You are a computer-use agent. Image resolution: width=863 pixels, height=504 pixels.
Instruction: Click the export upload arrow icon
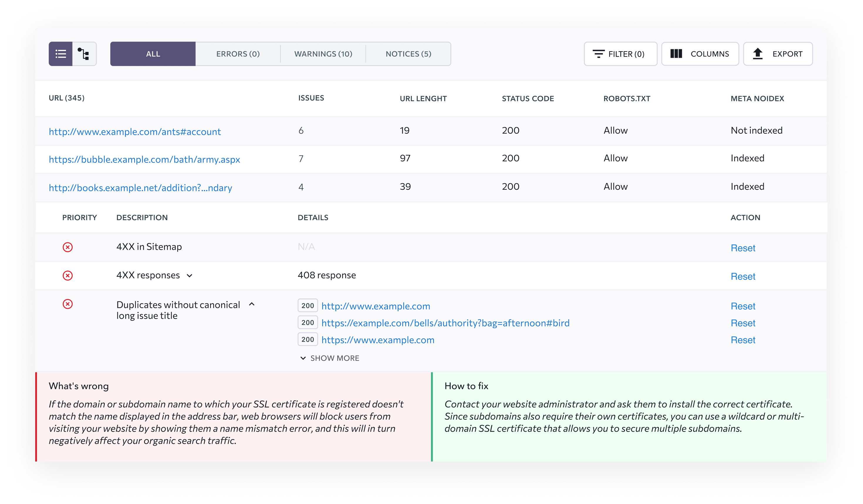tap(758, 54)
